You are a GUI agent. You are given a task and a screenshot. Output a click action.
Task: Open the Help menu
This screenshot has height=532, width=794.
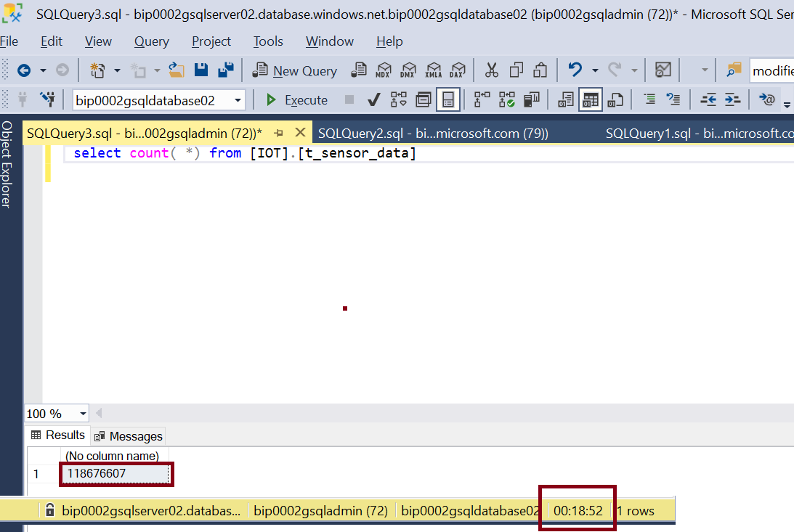(x=389, y=41)
